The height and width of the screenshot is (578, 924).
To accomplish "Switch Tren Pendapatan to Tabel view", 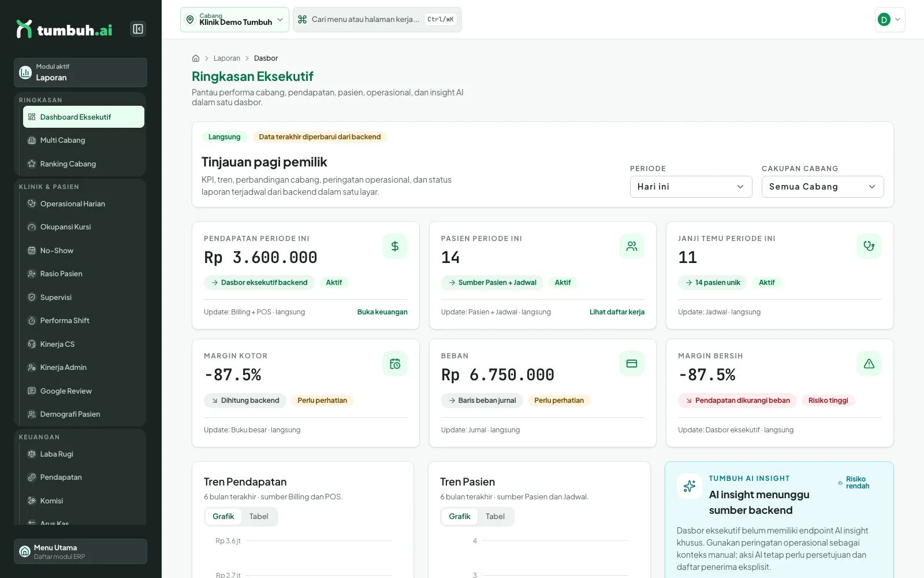I will pos(259,516).
